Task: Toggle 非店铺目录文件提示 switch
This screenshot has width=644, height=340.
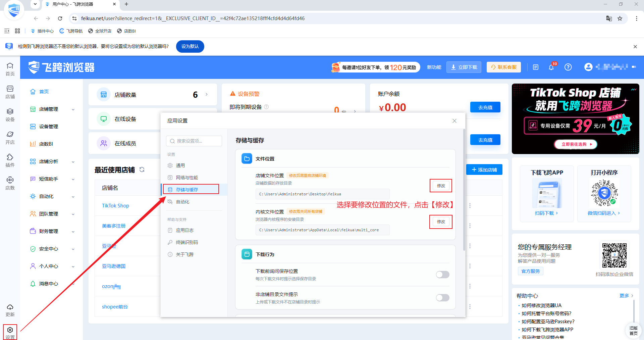Action: (x=442, y=298)
